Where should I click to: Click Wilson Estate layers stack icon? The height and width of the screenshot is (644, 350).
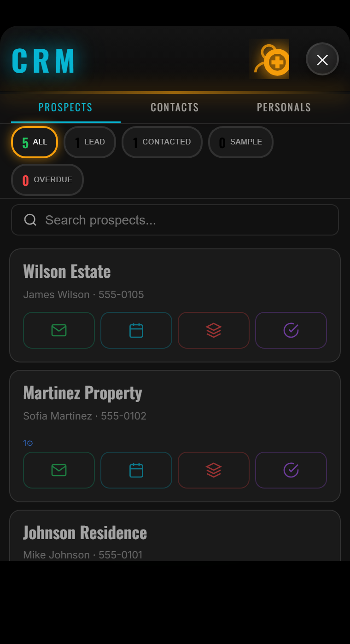pyautogui.click(x=214, y=330)
